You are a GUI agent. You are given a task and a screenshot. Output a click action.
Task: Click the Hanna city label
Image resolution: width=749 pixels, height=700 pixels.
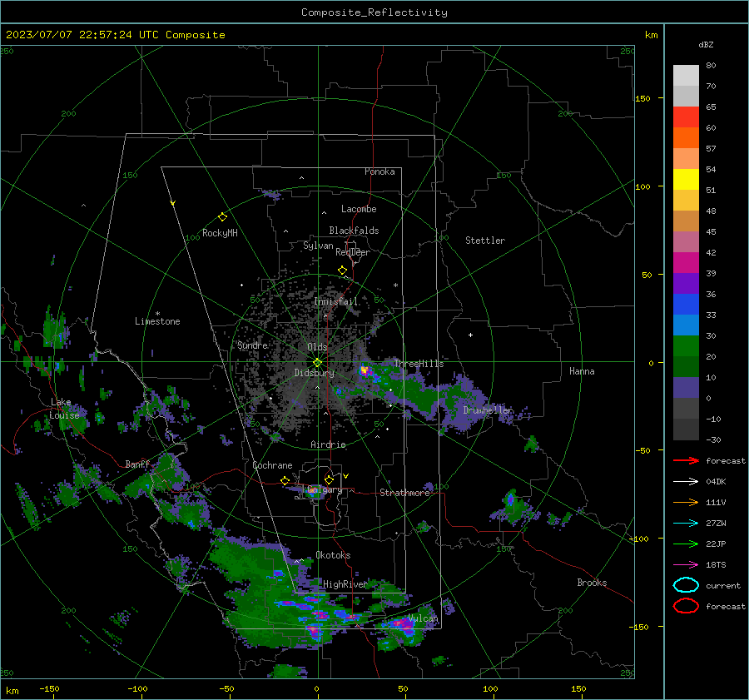point(582,371)
